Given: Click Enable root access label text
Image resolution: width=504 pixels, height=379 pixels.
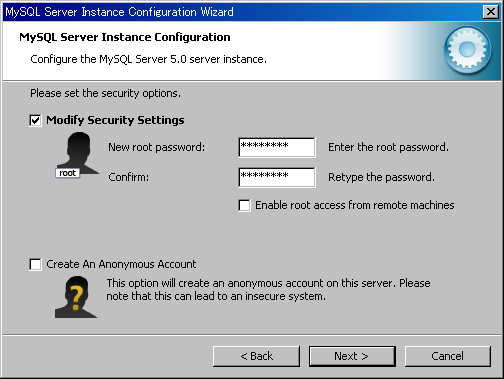Looking at the screenshot, I should (355, 205).
